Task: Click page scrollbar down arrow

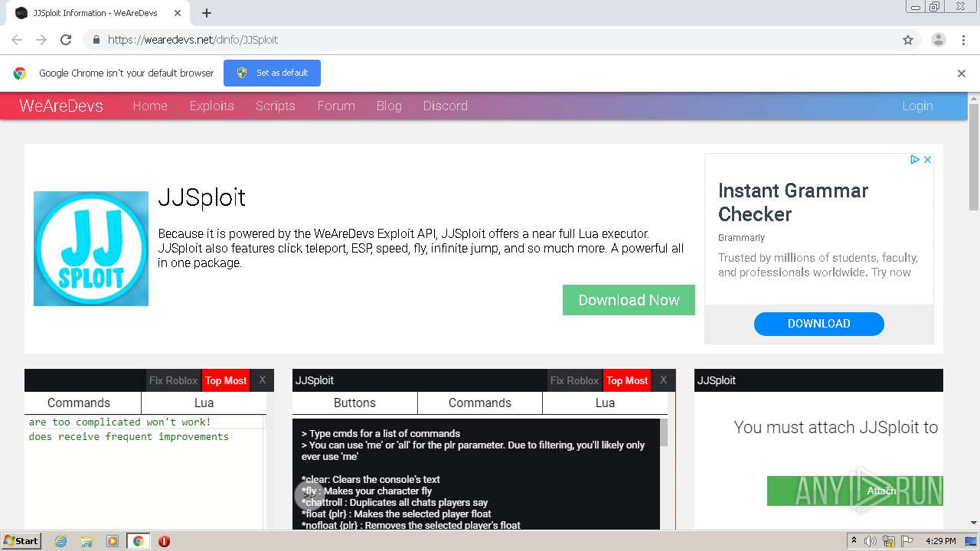Action: (974, 523)
